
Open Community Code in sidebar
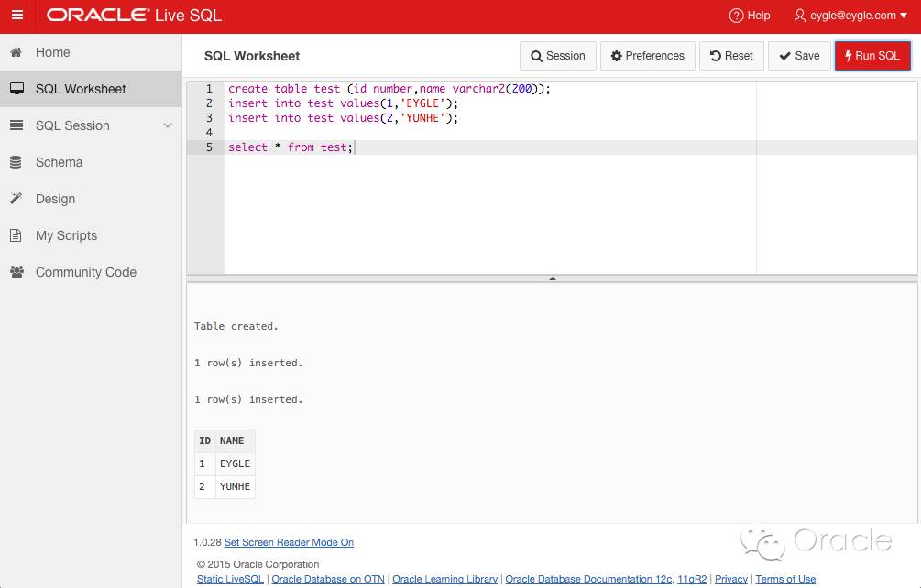click(x=91, y=272)
